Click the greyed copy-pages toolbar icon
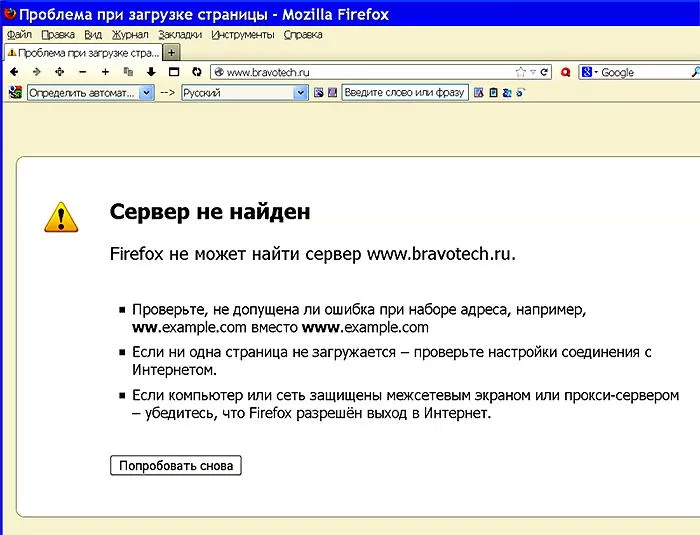Viewport: 700px width, 535px height. click(128, 71)
